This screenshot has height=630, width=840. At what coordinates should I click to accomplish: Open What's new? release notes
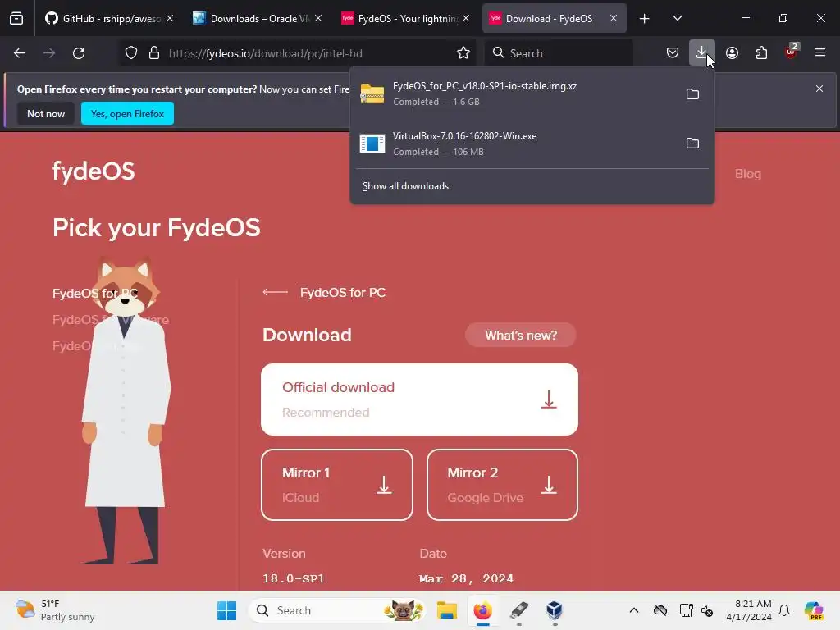tap(521, 336)
